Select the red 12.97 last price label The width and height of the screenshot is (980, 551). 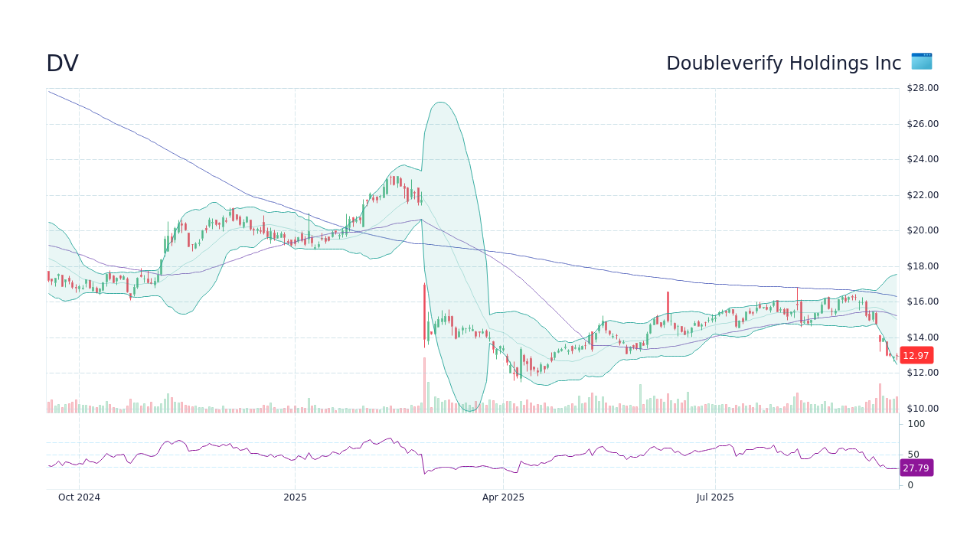point(916,355)
